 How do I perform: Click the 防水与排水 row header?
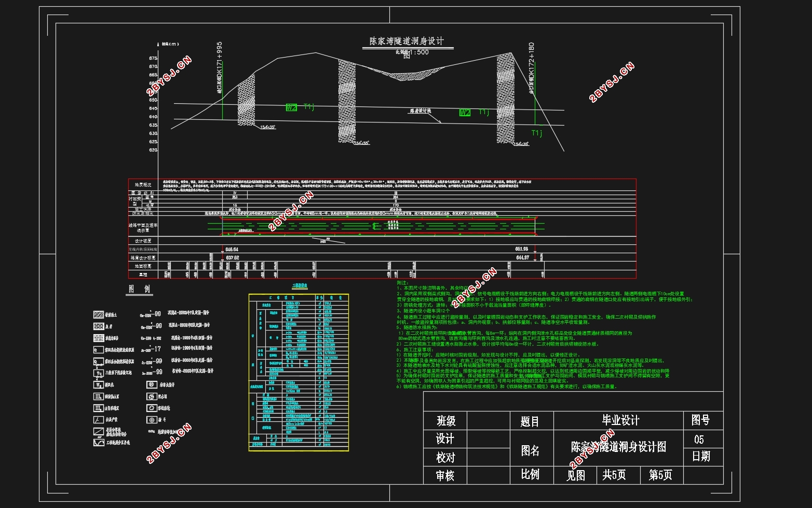click(143, 213)
